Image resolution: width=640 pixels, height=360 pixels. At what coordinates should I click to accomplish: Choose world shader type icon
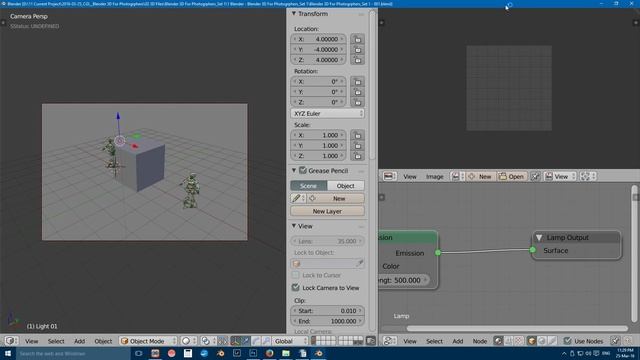coord(542,341)
